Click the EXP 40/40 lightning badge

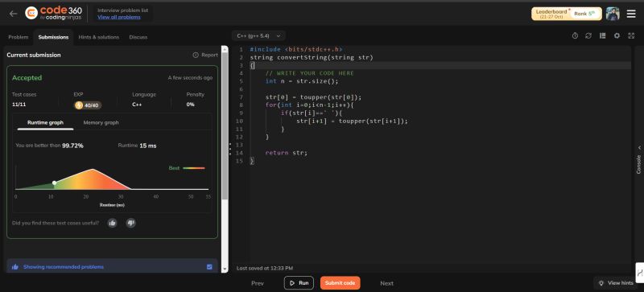[x=88, y=105]
